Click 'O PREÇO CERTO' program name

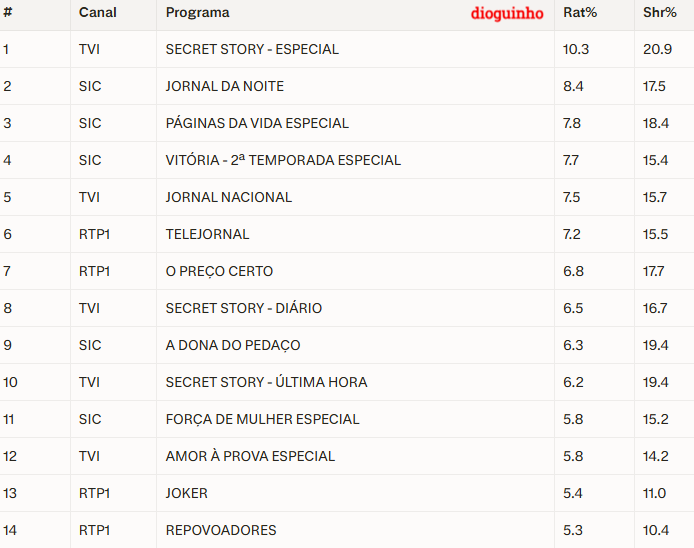(x=219, y=271)
